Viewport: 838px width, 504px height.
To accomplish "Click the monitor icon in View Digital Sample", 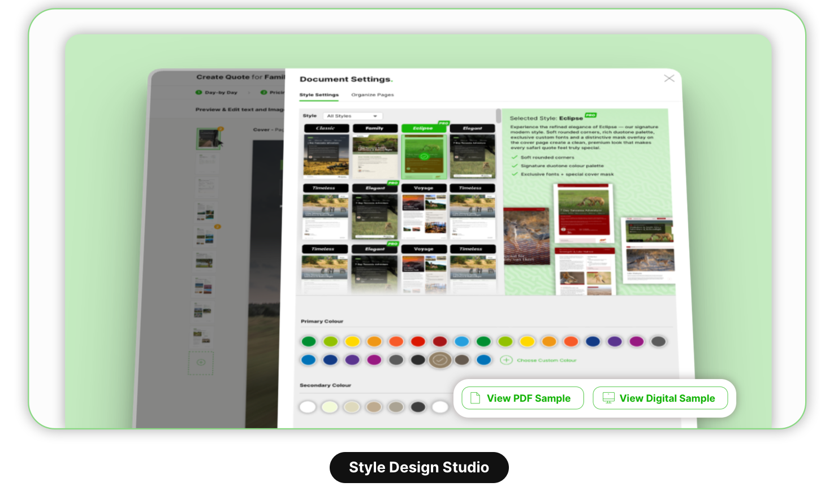I will point(608,398).
